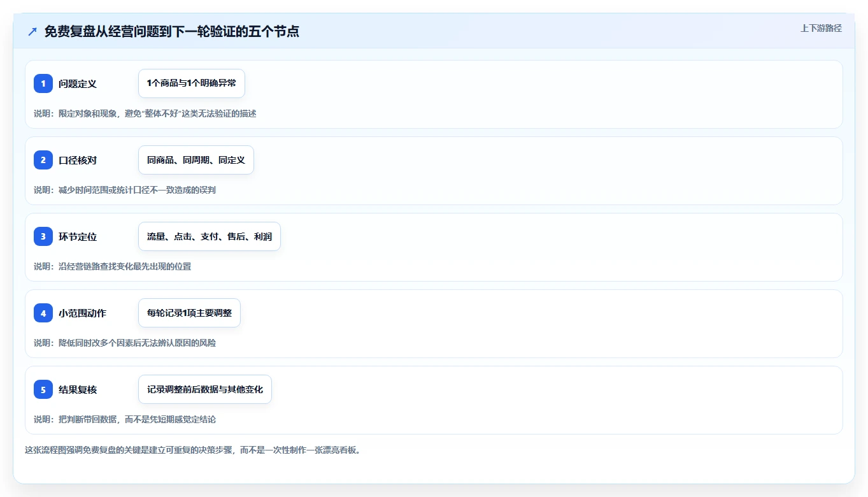Click the '流量、点击、支付、售后、利润' chip
Image resolution: width=868 pixels, height=497 pixels.
[x=210, y=236]
